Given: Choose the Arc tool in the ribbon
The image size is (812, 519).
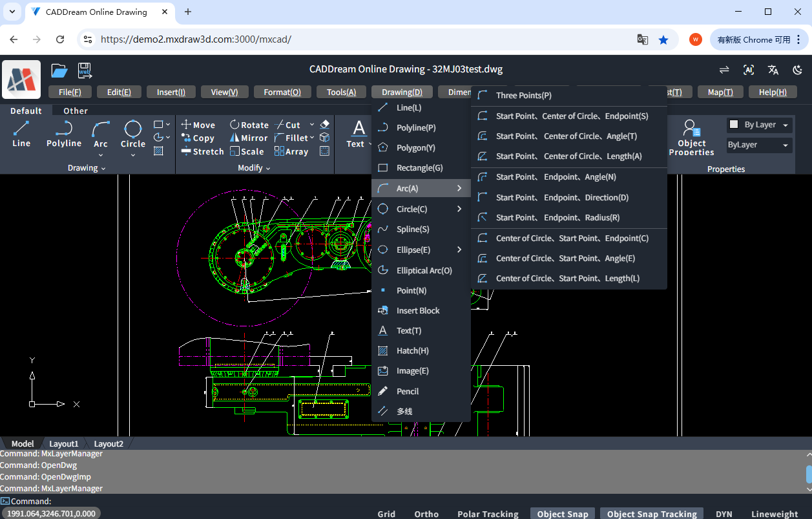Looking at the screenshot, I should [101, 132].
